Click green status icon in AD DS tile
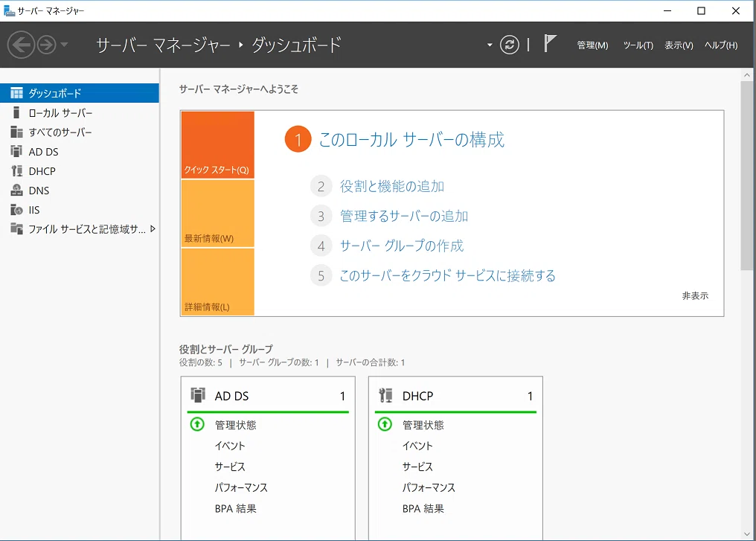Screen dimensions: 756x541 [197, 424]
